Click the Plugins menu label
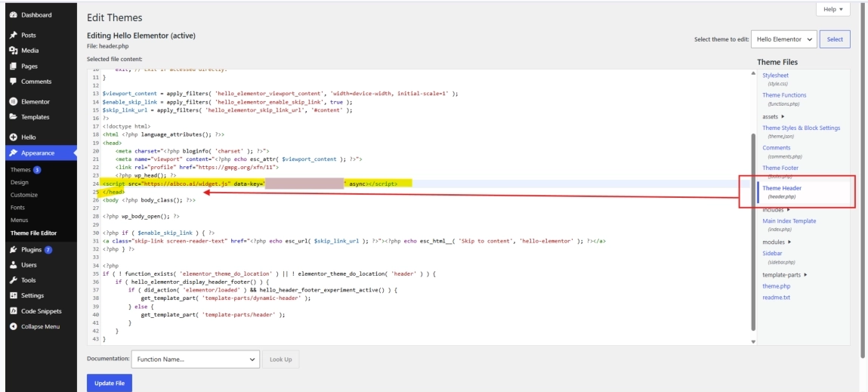This screenshot has height=392, width=868. pos(32,250)
